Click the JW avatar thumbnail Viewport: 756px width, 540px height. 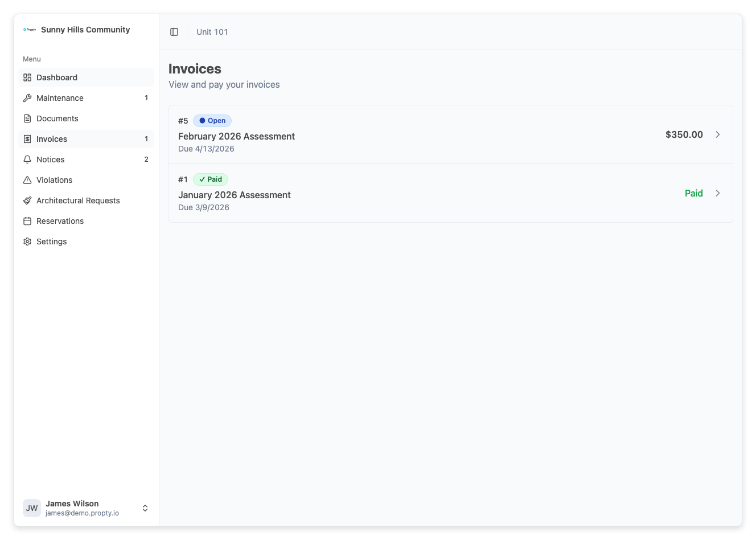(31, 508)
